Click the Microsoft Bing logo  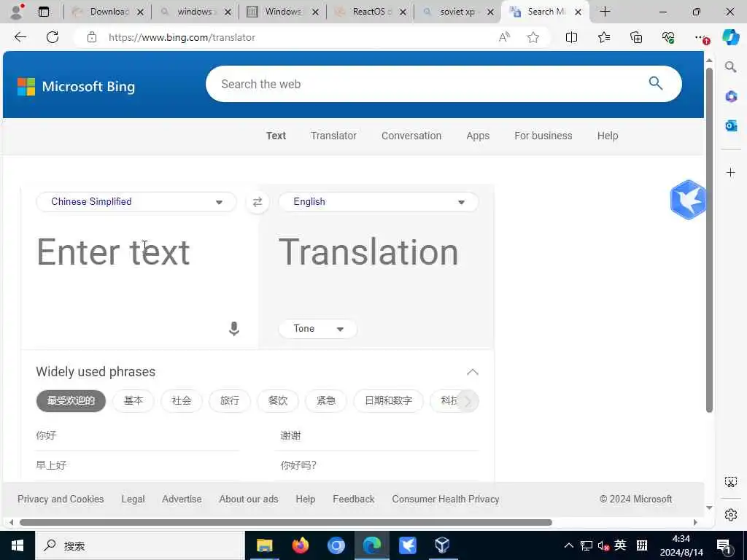[x=76, y=87]
